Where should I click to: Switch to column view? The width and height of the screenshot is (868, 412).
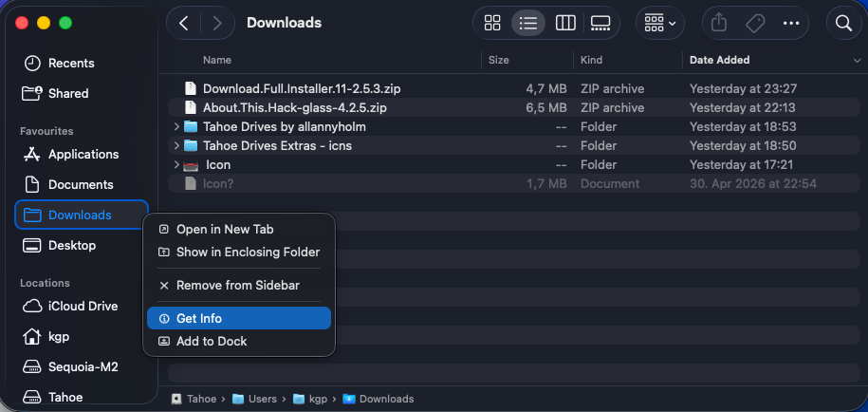[x=565, y=23]
